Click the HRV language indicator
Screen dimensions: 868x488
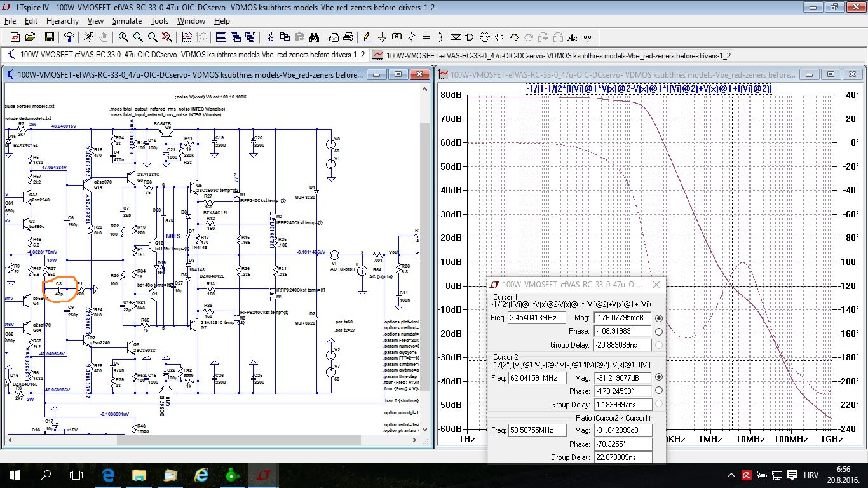point(810,475)
